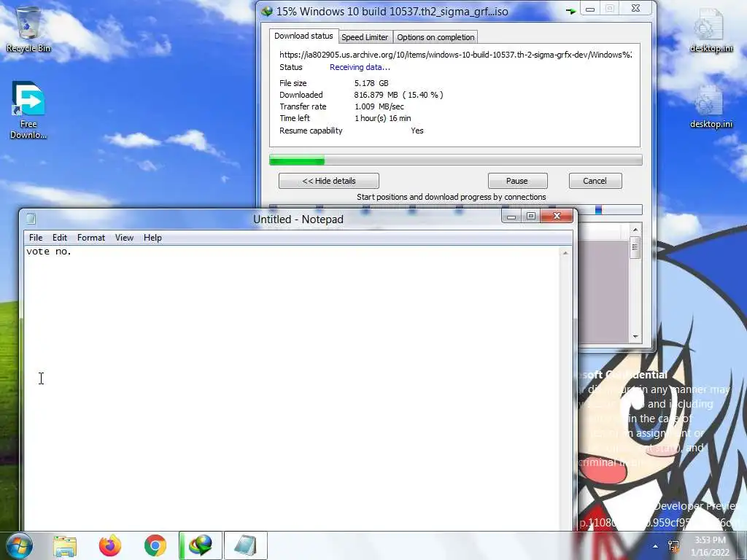This screenshot has height=560, width=747.
Task: Click Notepad's vertical scroll up arrow
Action: click(565, 253)
